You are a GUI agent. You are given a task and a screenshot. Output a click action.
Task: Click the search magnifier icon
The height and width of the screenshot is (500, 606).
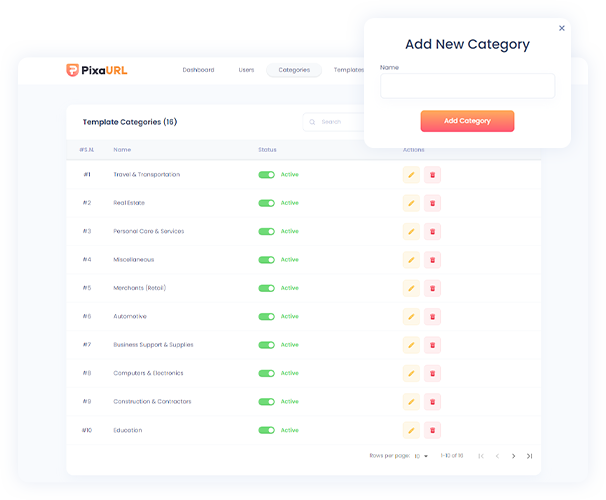(x=313, y=122)
